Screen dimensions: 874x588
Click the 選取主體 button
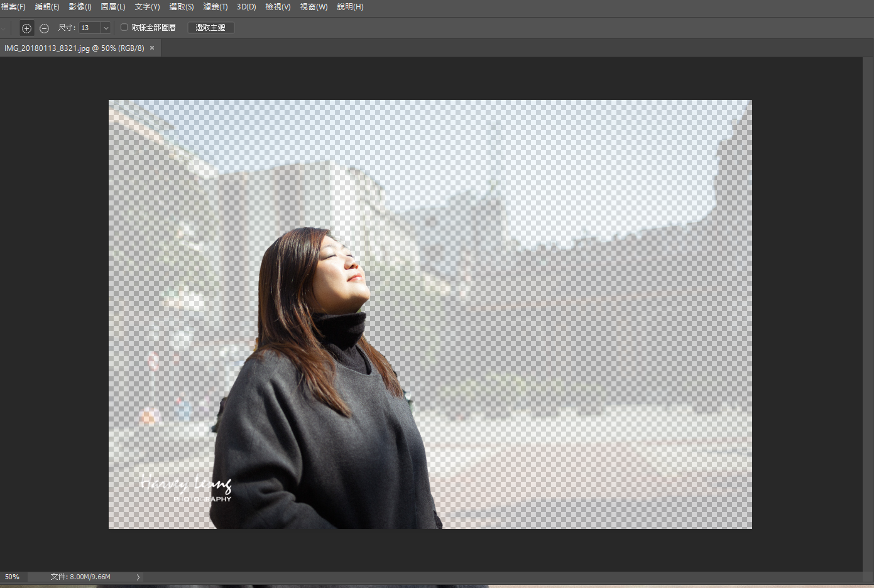[x=210, y=27]
